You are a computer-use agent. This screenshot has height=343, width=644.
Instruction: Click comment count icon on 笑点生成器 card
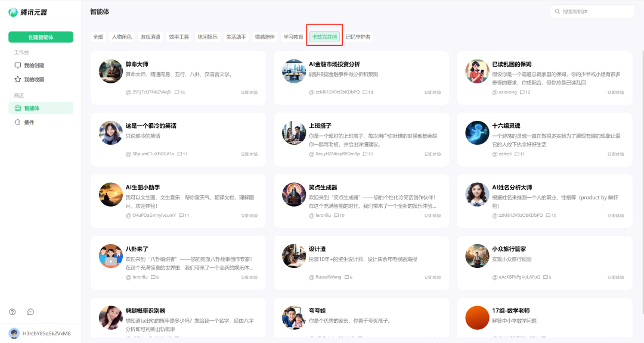(336, 216)
